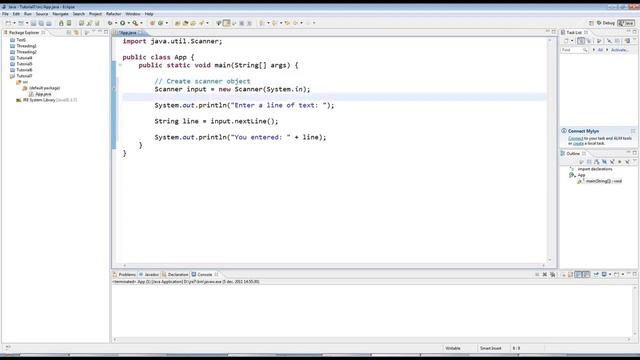Click the Open Perspective icon
Screen dimensions: 640x360
(591, 23)
